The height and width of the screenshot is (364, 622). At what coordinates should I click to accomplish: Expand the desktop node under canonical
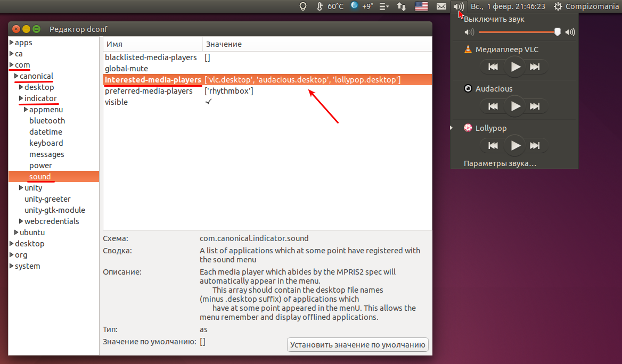[x=21, y=87]
